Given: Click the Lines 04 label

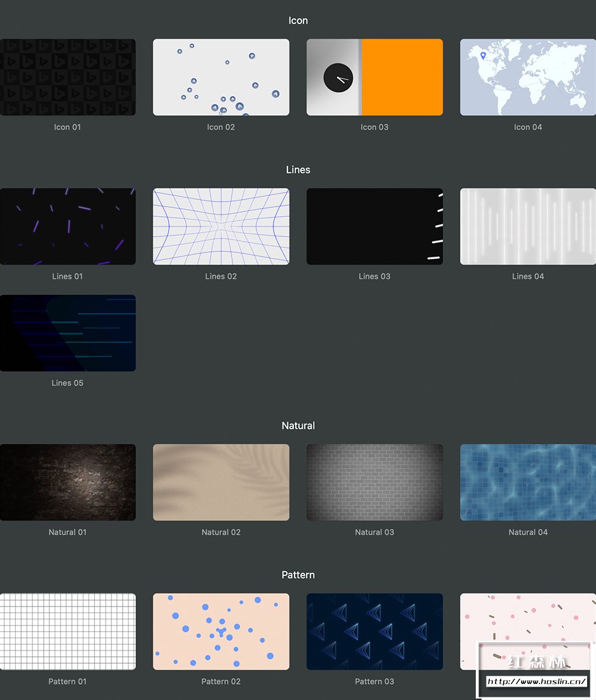Looking at the screenshot, I should [x=528, y=277].
